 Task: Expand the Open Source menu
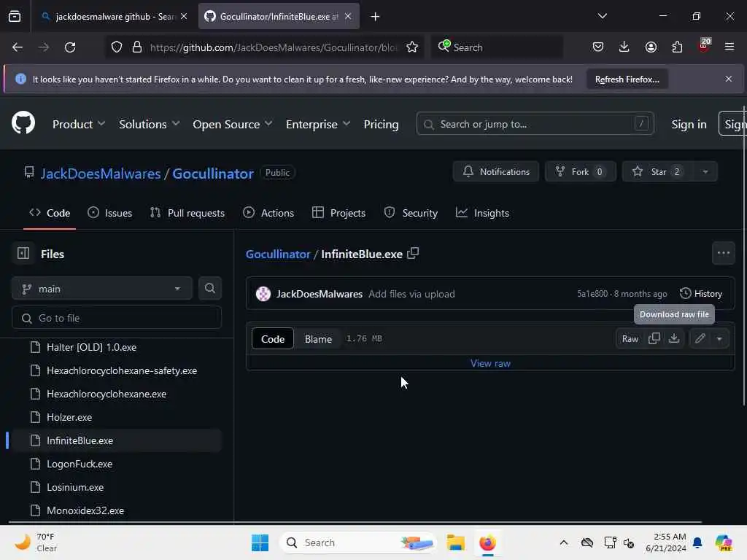[x=233, y=124]
